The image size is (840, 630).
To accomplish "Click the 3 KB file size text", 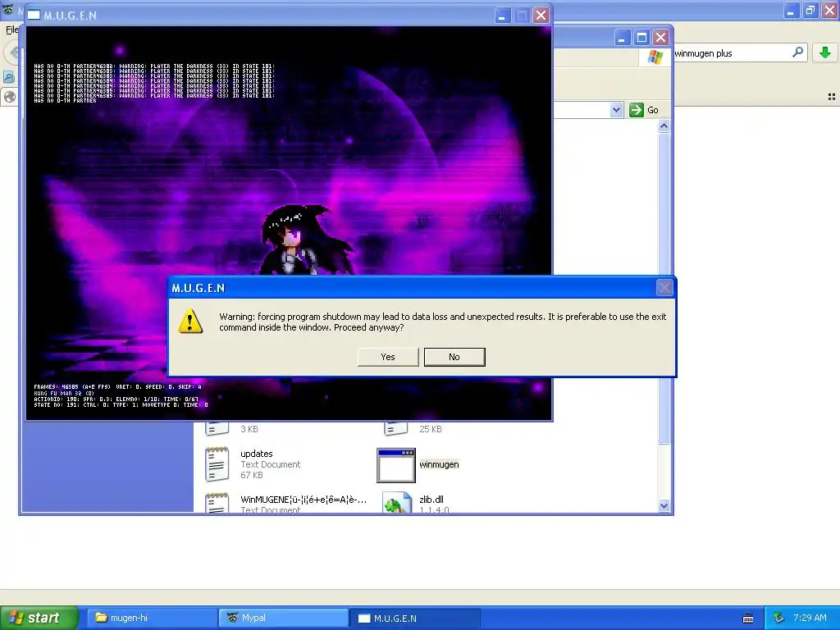I will point(249,429).
